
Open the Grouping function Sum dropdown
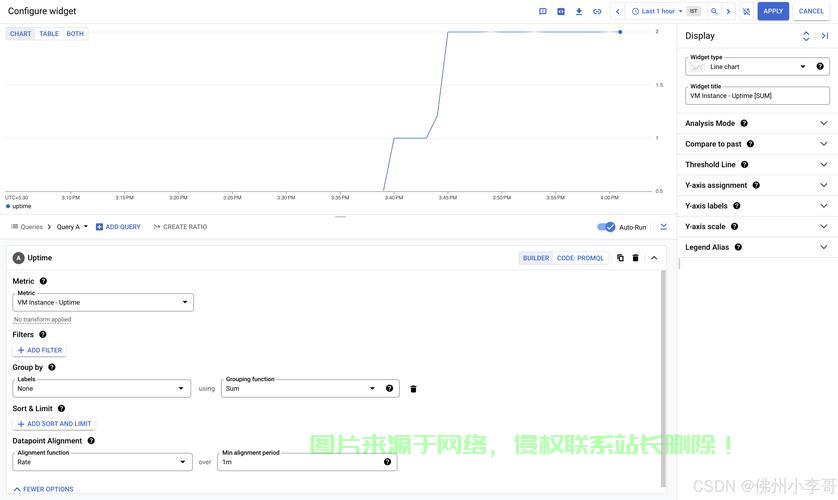(x=301, y=389)
